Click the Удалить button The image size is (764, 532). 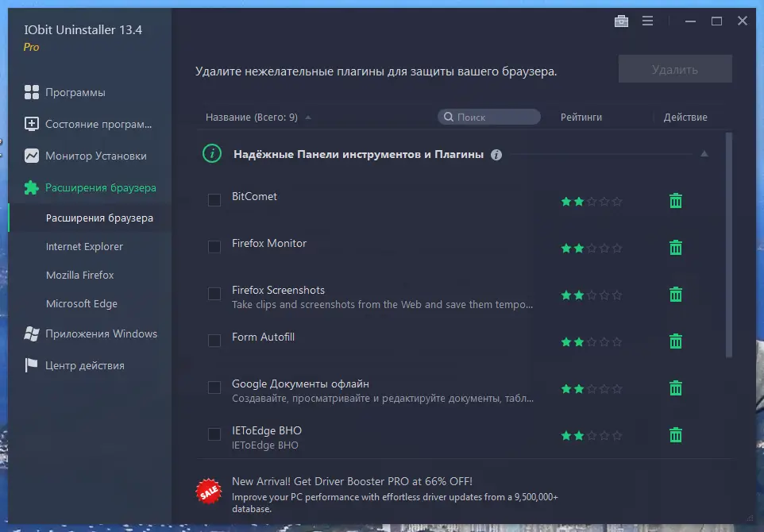click(673, 69)
